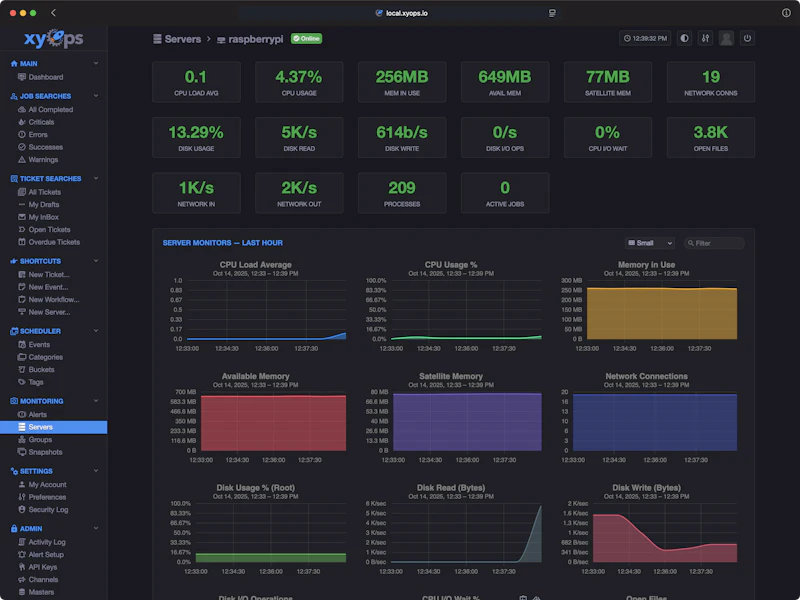Click the monitors Filter input field
The image size is (800, 600).
[x=714, y=243]
